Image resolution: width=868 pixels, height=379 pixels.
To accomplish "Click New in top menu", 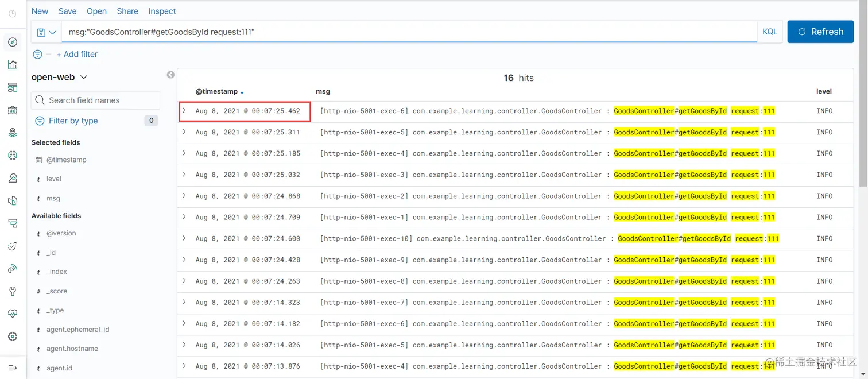I will coord(40,11).
